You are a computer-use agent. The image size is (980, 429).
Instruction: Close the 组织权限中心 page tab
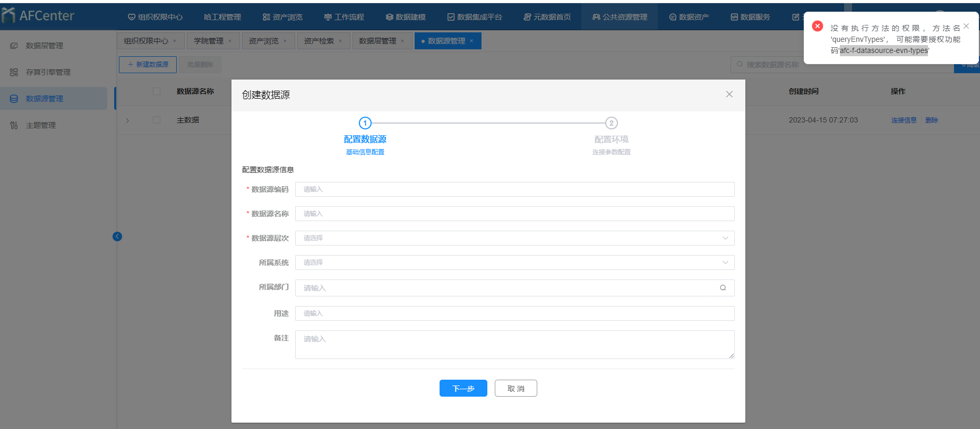(175, 41)
